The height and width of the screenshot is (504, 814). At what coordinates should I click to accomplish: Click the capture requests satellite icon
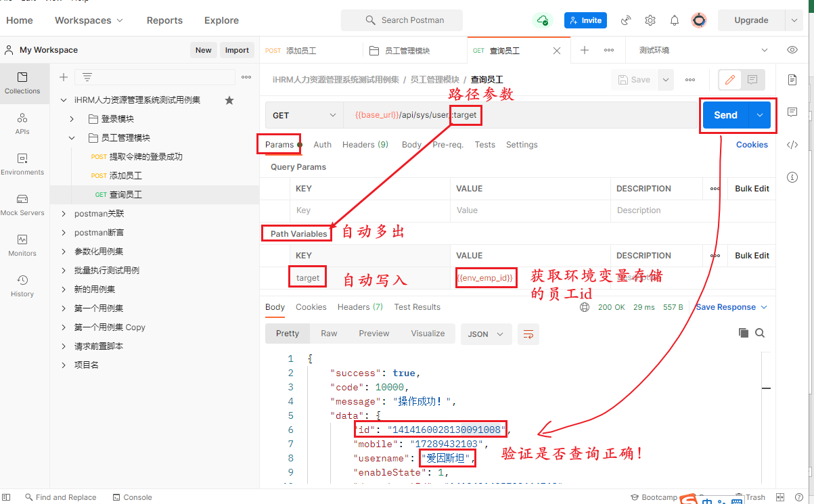click(x=625, y=20)
